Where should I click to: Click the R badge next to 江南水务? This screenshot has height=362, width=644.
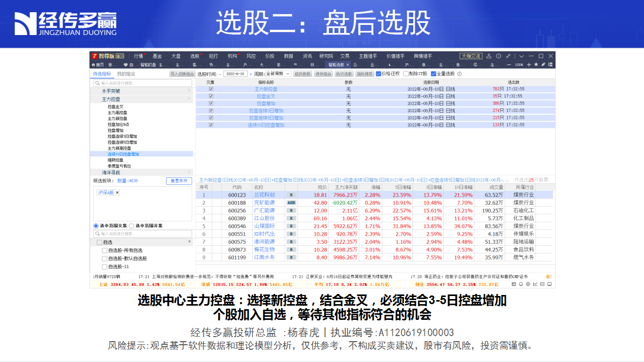point(292,257)
